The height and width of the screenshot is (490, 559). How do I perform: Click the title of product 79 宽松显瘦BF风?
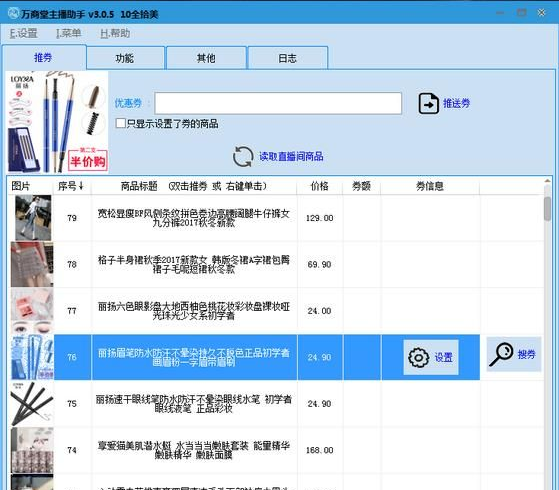(194, 218)
